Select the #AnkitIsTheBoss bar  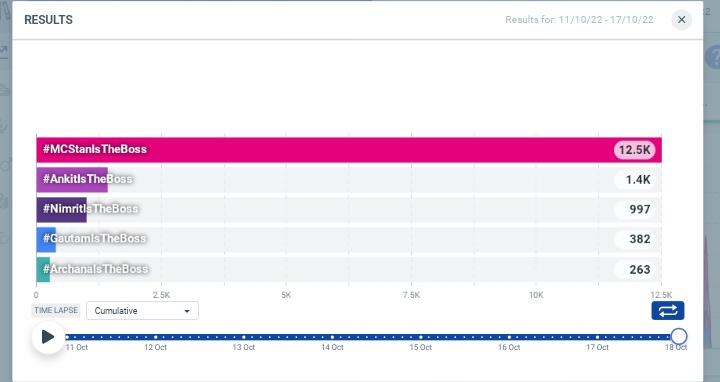72,180
